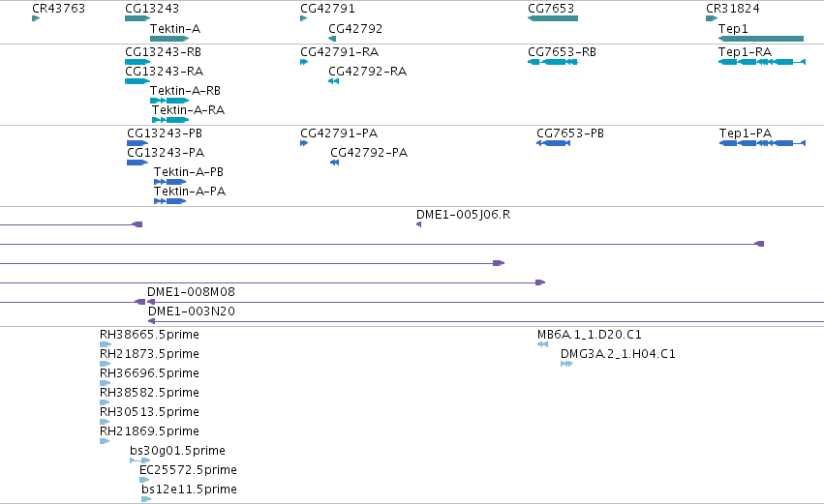Image resolution: width=824 pixels, height=504 pixels.
Task: Select the Tep1 gene label
Action: pyautogui.click(x=733, y=29)
